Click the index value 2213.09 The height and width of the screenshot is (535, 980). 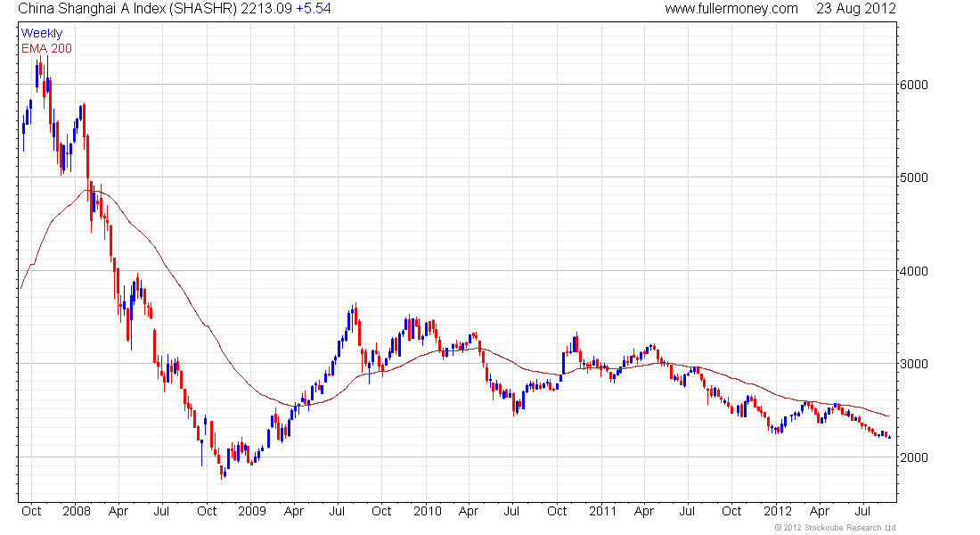point(266,9)
